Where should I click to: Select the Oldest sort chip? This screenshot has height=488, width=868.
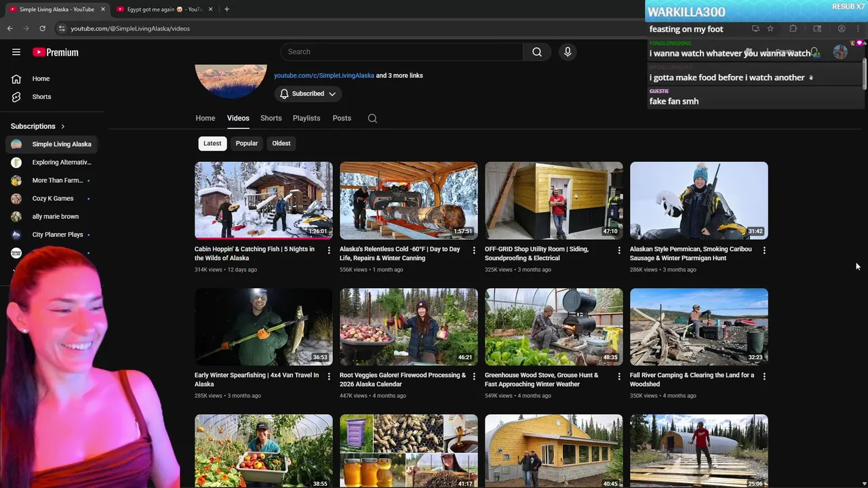click(281, 144)
